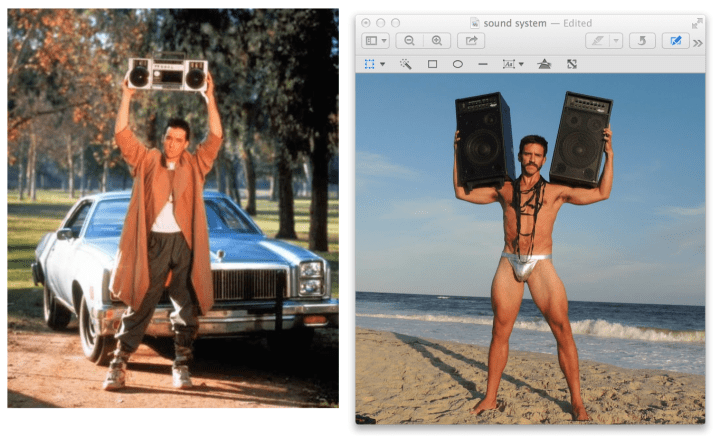720x438 pixels.
Task: Select the Instant Alpha magic wand tool
Action: (406, 64)
